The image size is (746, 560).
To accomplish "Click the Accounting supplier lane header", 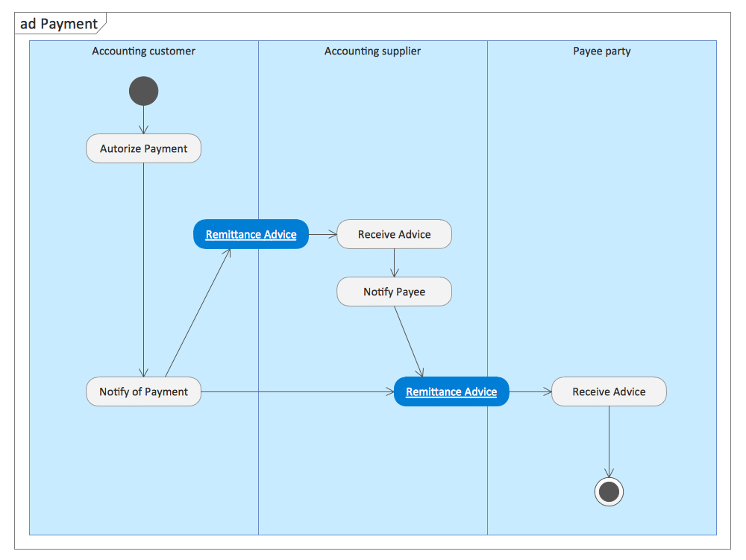I will pos(372,51).
